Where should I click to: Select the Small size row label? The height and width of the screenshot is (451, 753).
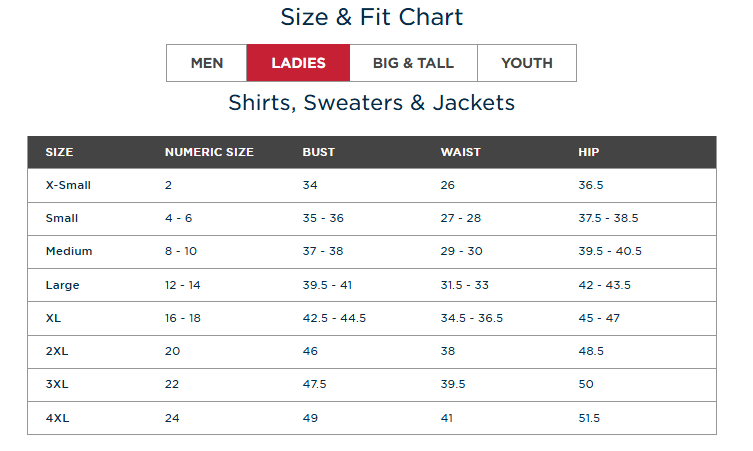(x=61, y=218)
